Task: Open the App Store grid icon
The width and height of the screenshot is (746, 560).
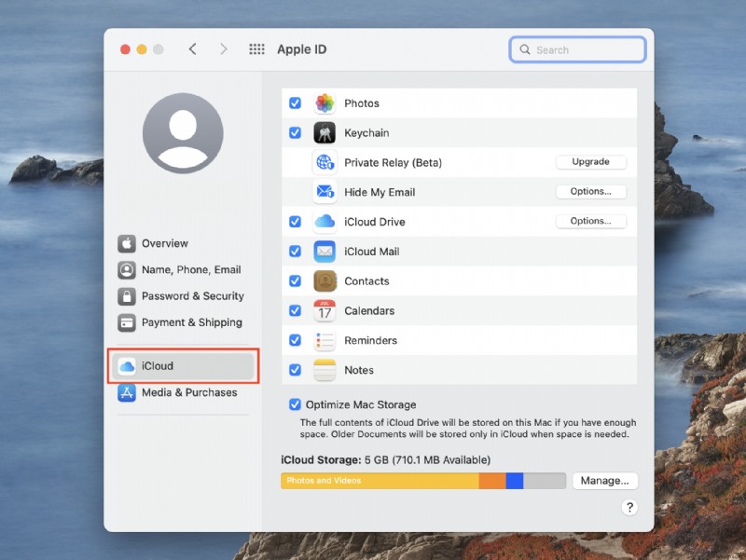Action: click(256, 48)
